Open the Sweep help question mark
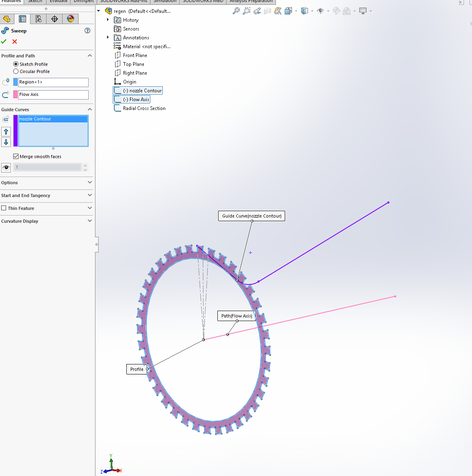 click(x=87, y=31)
